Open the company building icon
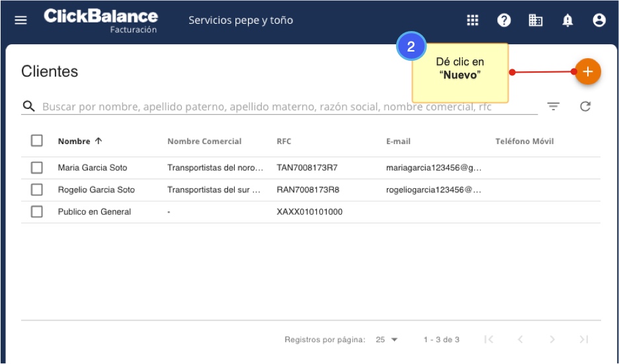Screen dimensions: 619x364 tap(536, 20)
